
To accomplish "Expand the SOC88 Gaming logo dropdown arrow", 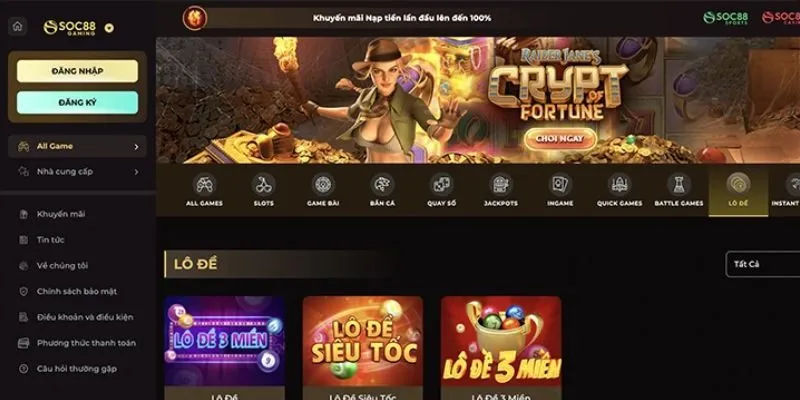I will click(x=109, y=28).
